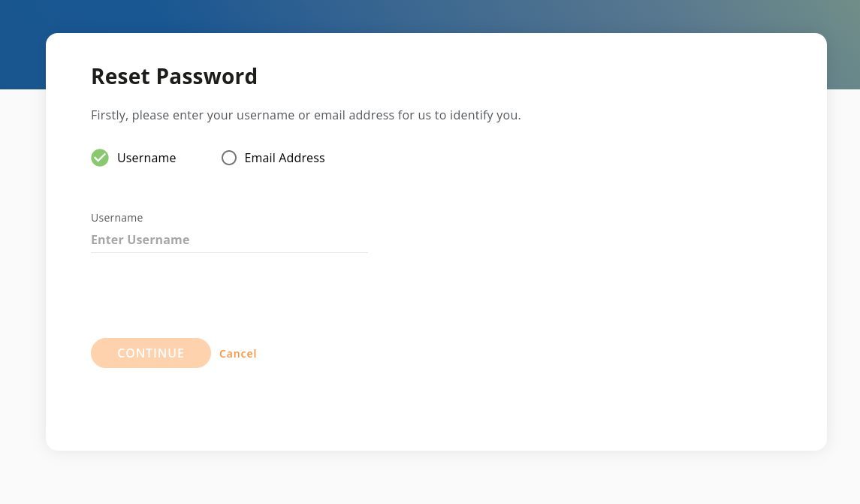This screenshot has height=504, width=860.
Task: Click the green Username checkmark icon
Action: coord(100,158)
